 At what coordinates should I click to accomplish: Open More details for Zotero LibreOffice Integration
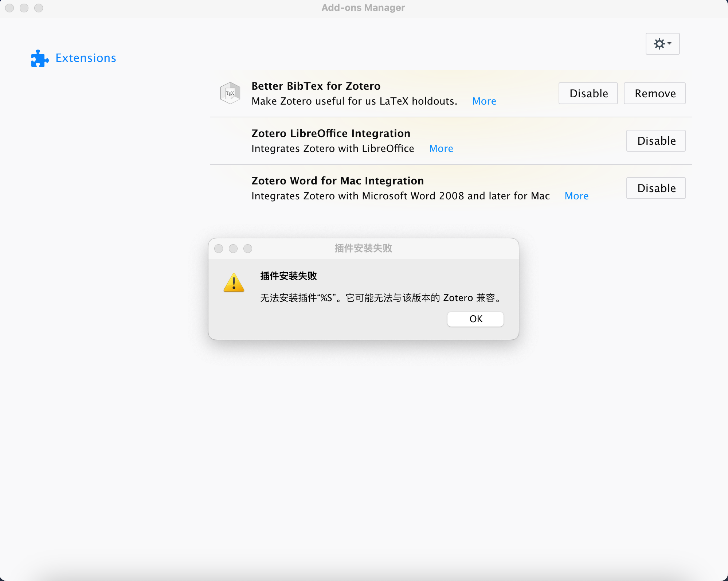[x=441, y=148]
